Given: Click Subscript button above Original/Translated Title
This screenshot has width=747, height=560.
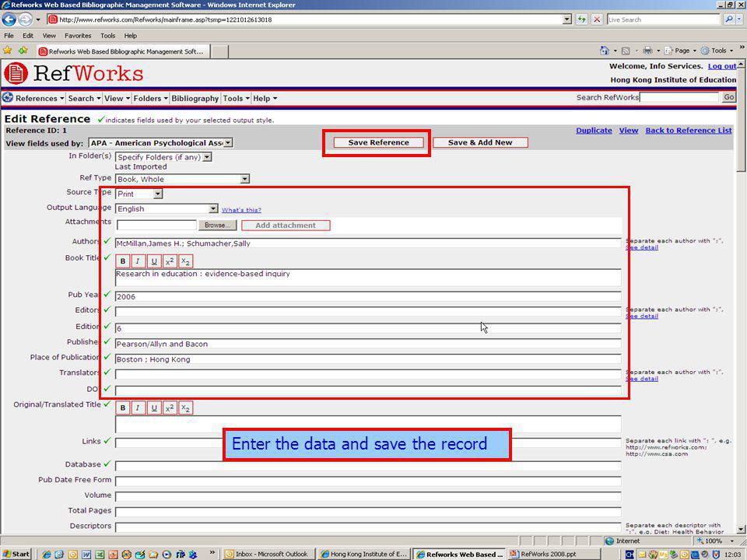Looking at the screenshot, I should click(x=185, y=408).
